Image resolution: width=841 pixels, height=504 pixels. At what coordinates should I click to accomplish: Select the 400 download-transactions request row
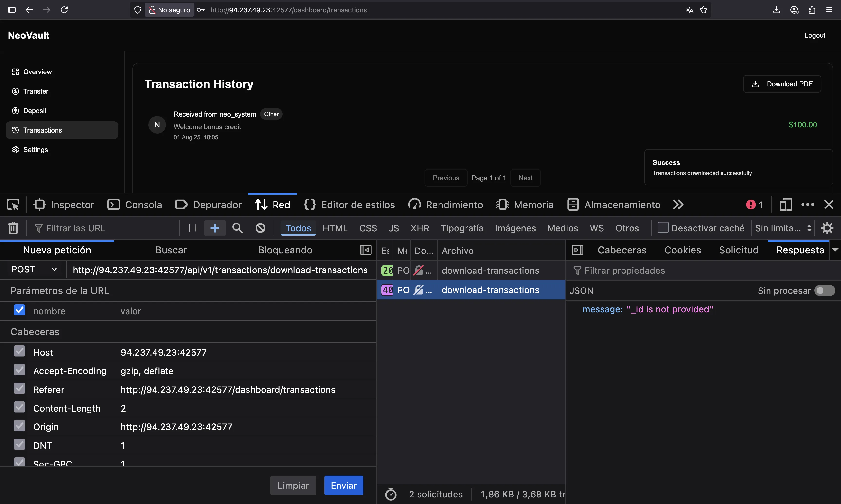coord(471,290)
